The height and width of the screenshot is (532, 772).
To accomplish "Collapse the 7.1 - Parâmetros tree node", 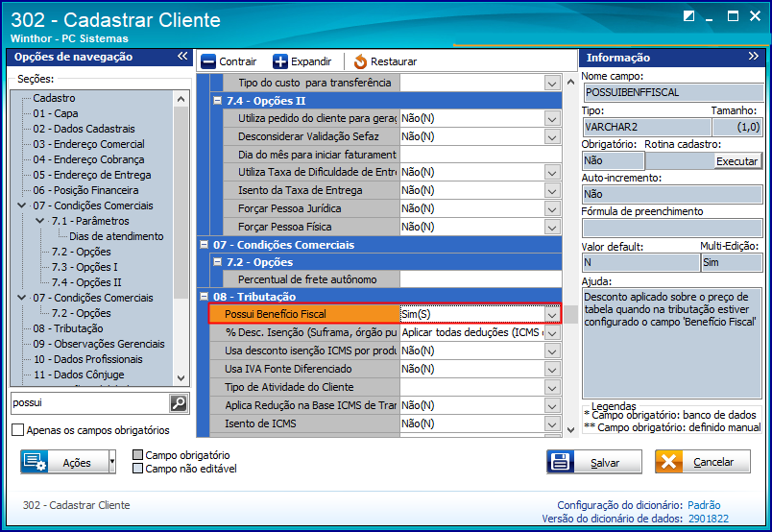I will coord(40,221).
